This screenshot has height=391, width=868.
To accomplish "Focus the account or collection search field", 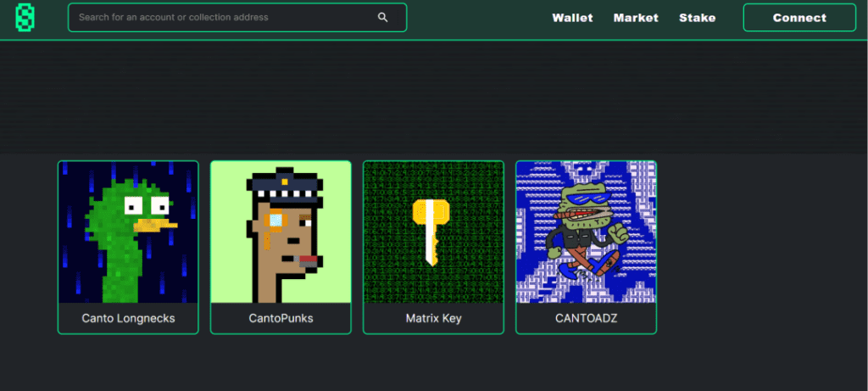I will pos(237,17).
